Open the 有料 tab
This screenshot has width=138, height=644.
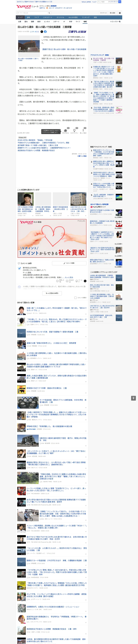tap(95, 17)
